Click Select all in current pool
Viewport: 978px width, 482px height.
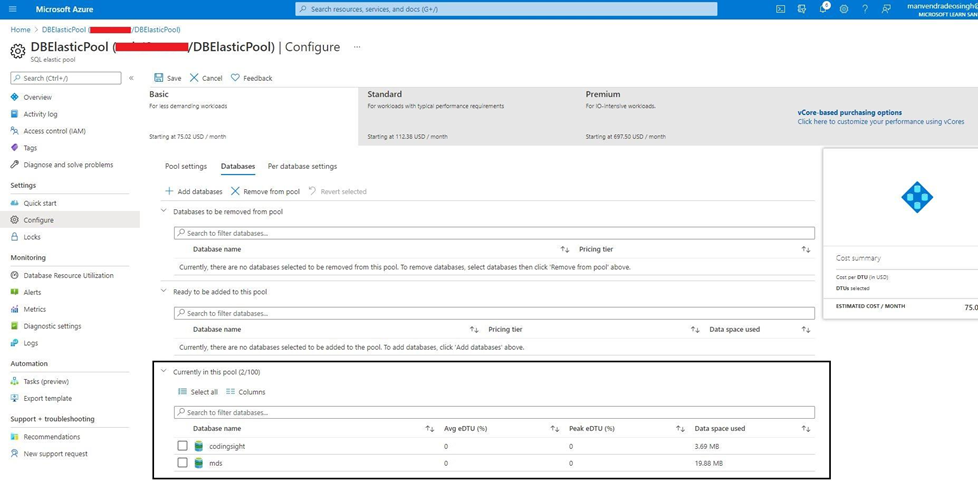[x=198, y=392]
